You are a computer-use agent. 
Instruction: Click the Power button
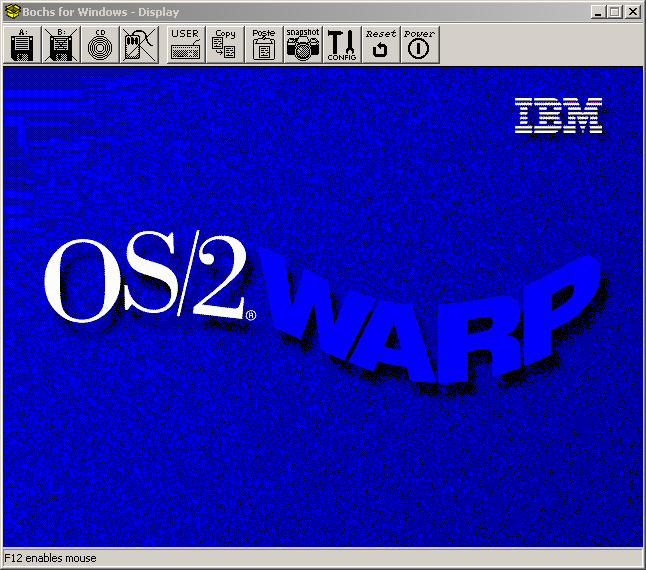(x=420, y=45)
